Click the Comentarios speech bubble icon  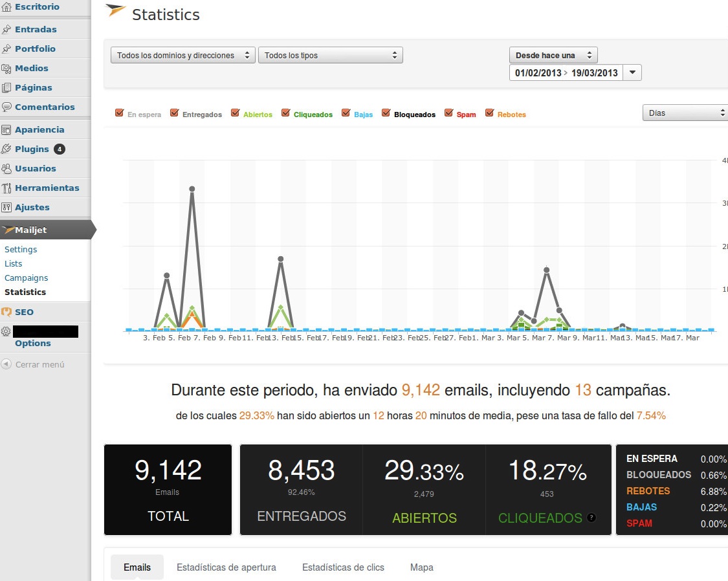click(6, 107)
